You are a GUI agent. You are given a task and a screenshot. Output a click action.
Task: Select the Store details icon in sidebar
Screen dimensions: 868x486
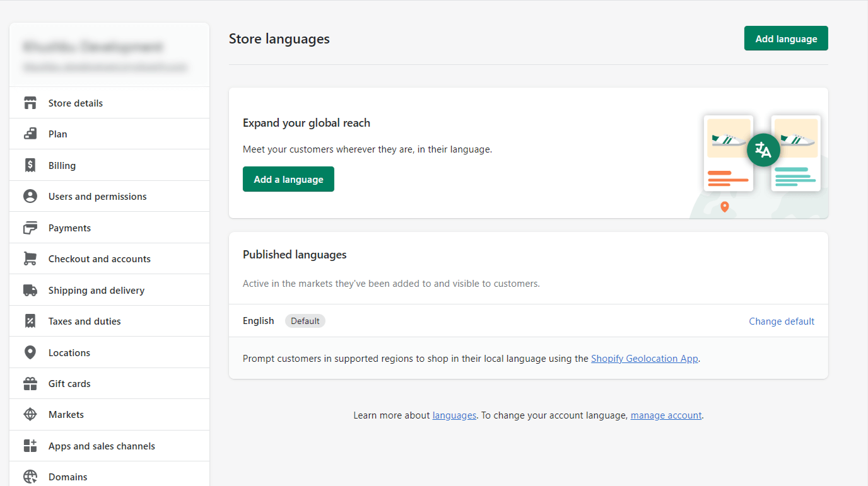pyautogui.click(x=30, y=103)
